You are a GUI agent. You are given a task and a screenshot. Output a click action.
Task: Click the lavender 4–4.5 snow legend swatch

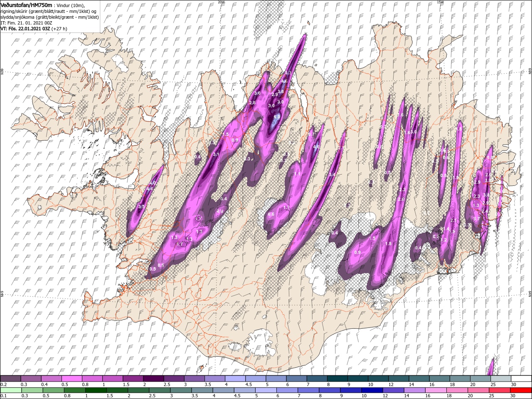pos(235,379)
